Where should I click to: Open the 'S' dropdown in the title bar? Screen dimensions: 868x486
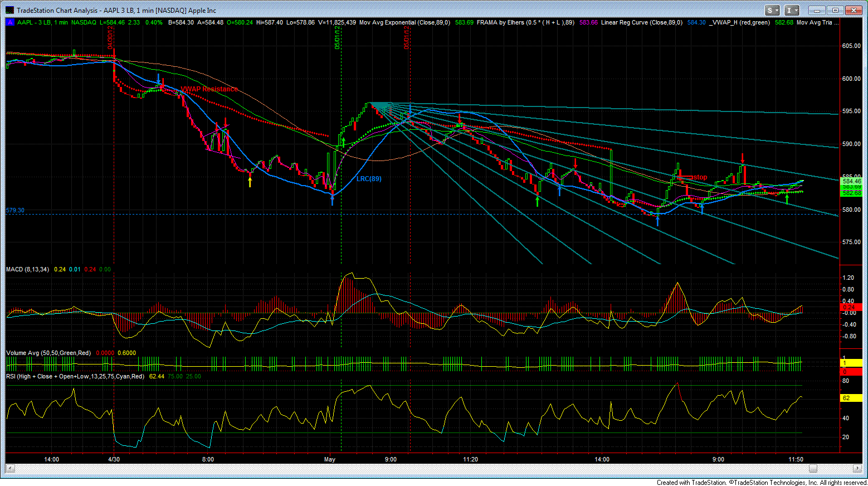pos(772,10)
